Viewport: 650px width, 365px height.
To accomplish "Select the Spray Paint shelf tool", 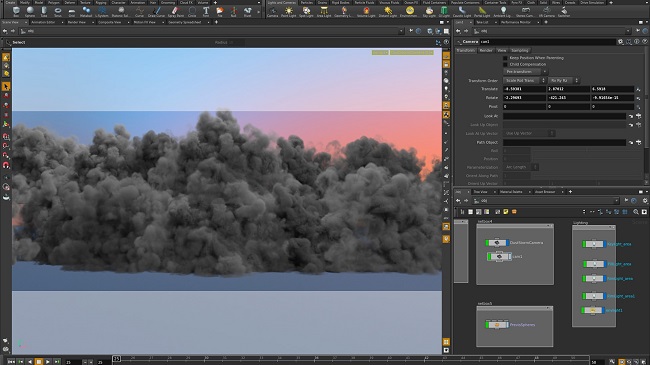I will click(176, 12).
